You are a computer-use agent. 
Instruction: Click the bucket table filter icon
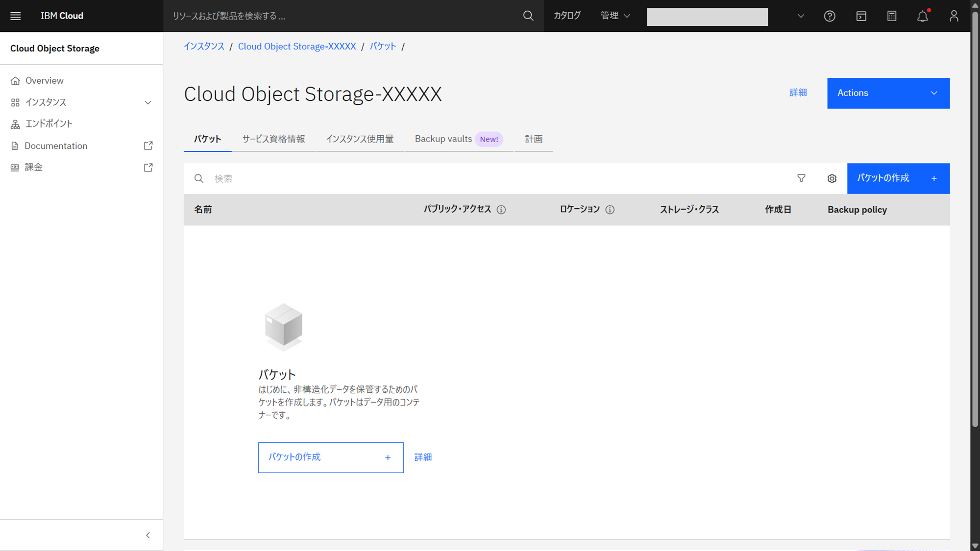tap(801, 178)
